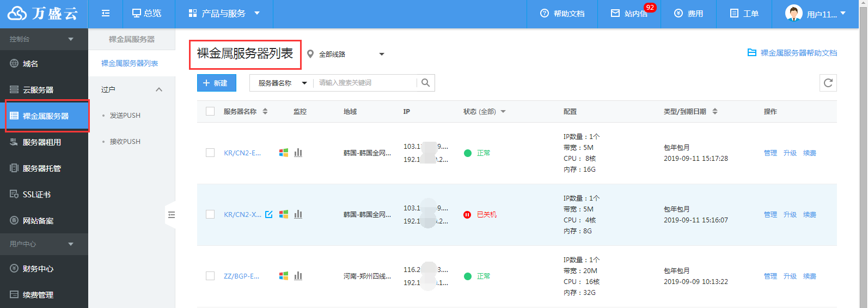Viewport: 868px width, 308px height.
Task: Click the search magnifier icon
Action: [x=425, y=83]
